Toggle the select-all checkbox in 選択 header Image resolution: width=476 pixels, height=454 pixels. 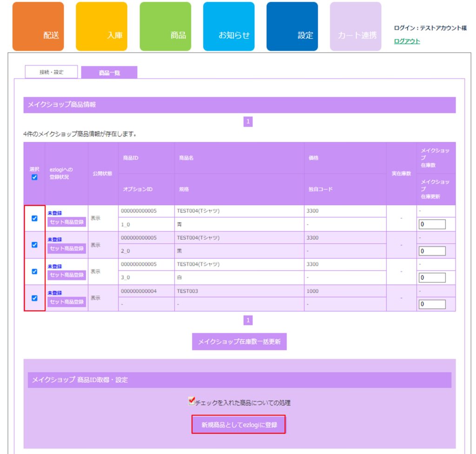(x=34, y=177)
